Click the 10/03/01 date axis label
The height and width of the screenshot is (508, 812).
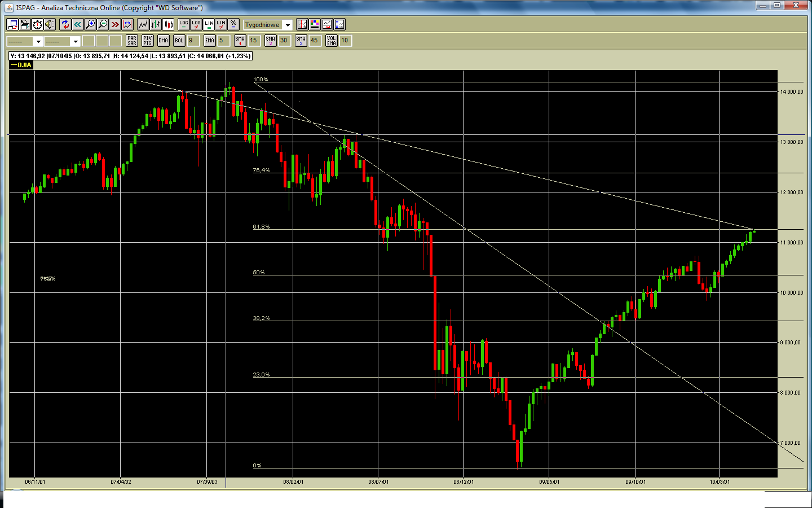720,482
